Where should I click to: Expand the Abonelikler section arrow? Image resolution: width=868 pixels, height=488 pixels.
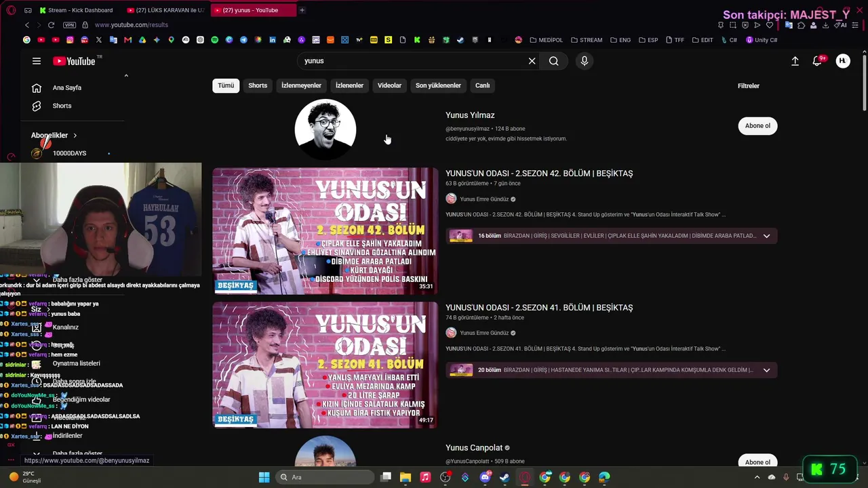click(x=75, y=136)
